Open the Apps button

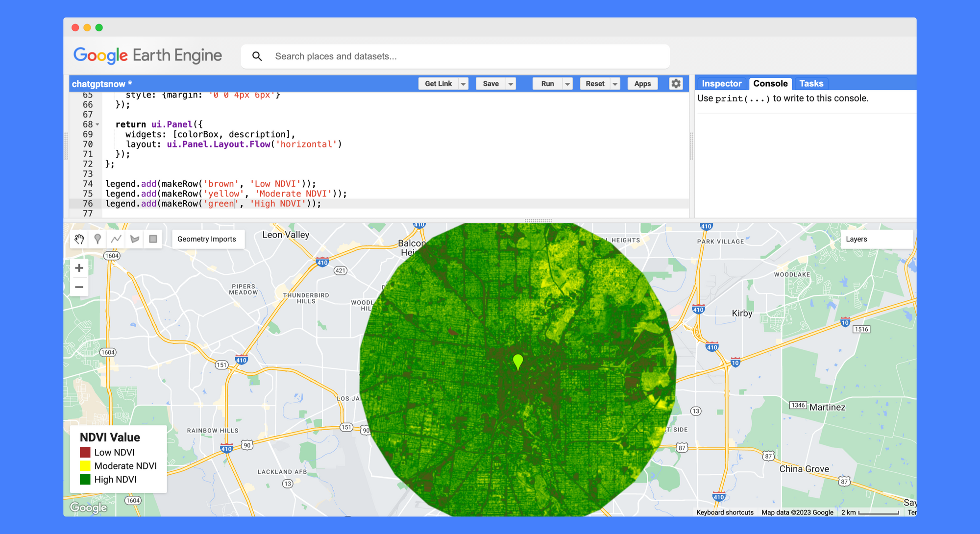pyautogui.click(x=642, y=84)
